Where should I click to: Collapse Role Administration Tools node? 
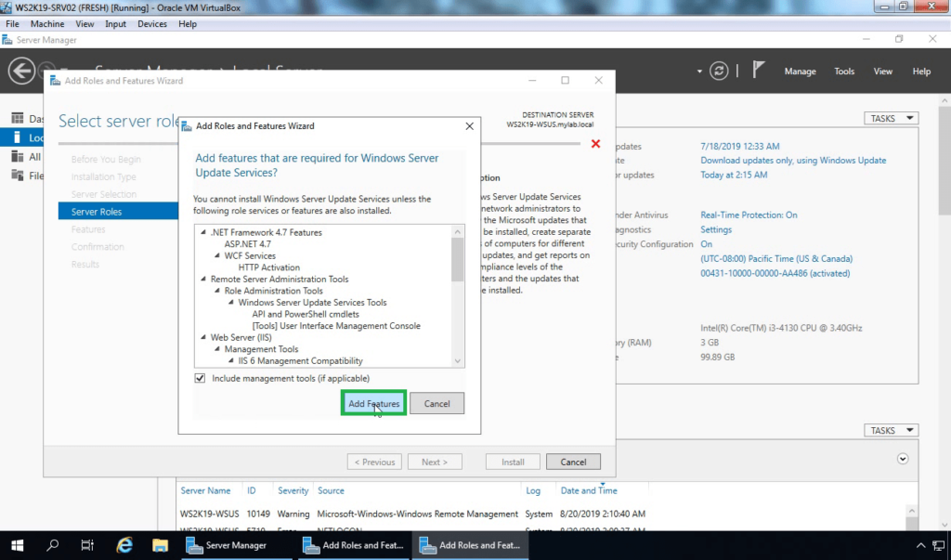pos(217,291)
